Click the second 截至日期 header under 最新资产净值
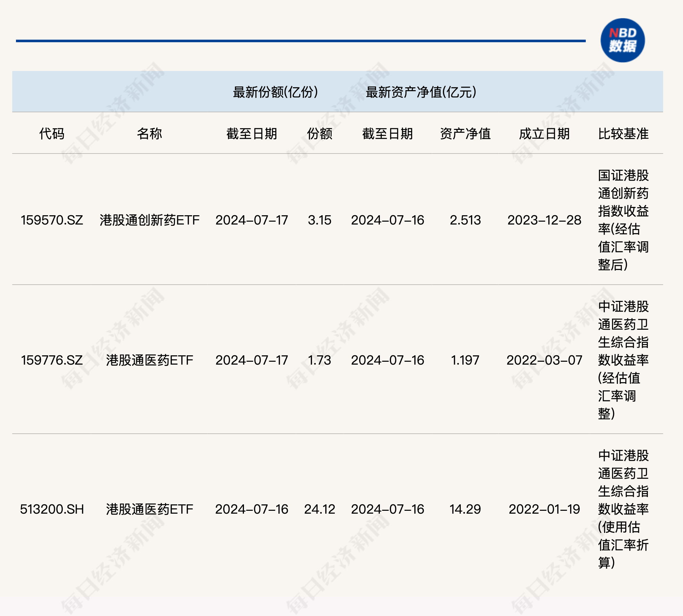This screenshot has width=683, height=616. coord(388,134)
